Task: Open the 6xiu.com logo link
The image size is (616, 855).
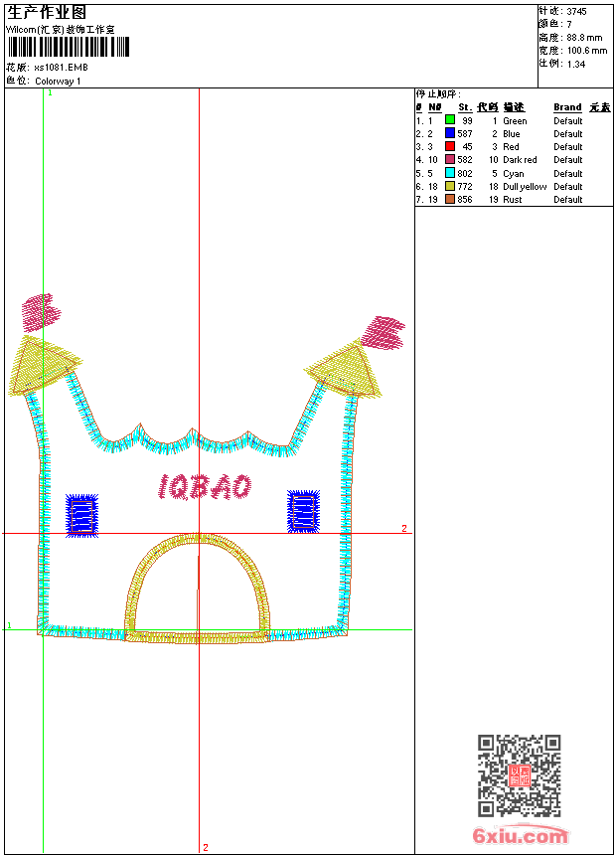Action: pyautogui.click(x=520, y=836)
